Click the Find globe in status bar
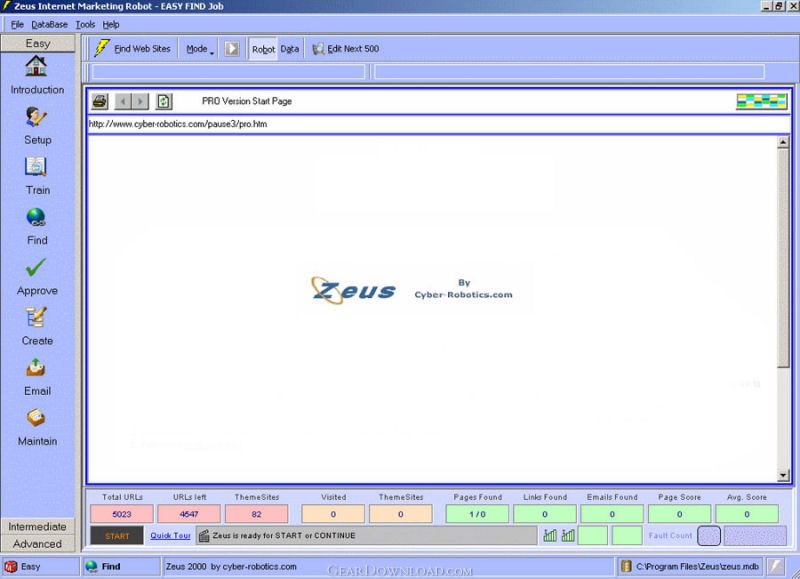 click(x=91, y=566)
